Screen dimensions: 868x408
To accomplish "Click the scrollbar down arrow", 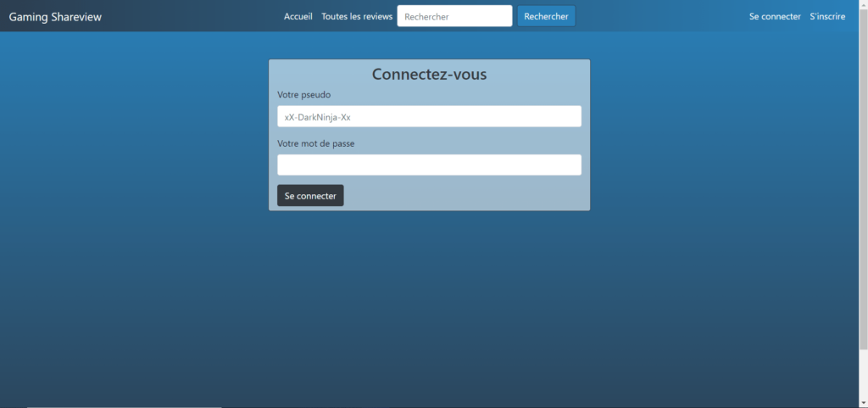I will 863,403.
